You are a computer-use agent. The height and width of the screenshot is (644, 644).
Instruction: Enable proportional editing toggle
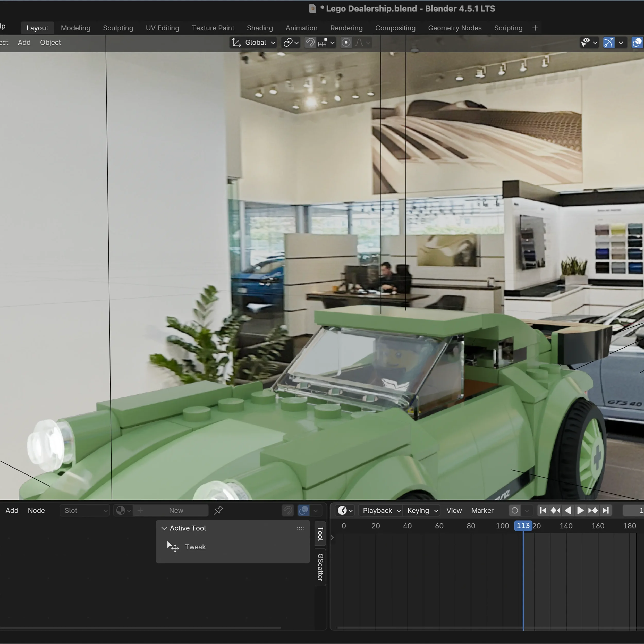point(346,43)
